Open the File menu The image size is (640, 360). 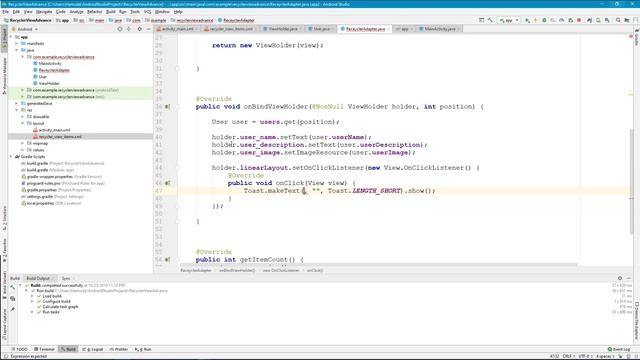[x=6, y=12]
